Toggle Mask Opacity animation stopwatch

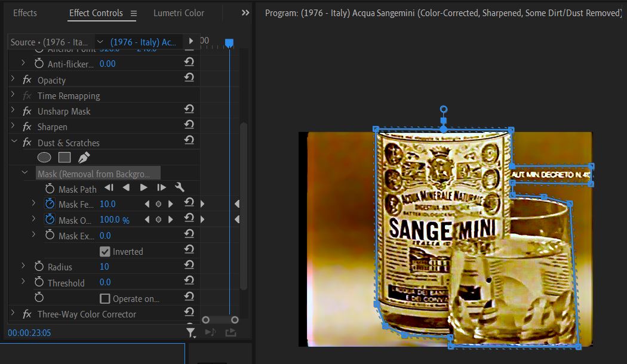pos(50,220)
